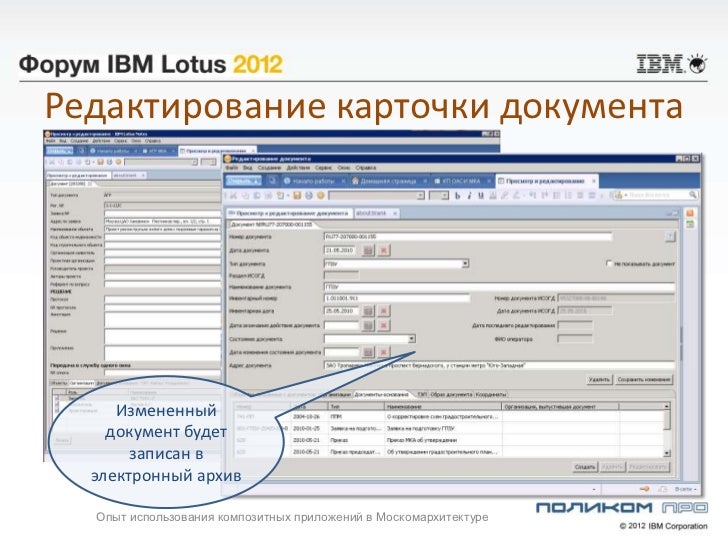The height and width of the screenshot is (546, 728).
Task: Apply Bold formatting in front window toolbar
Action: [x=457, y=195]
